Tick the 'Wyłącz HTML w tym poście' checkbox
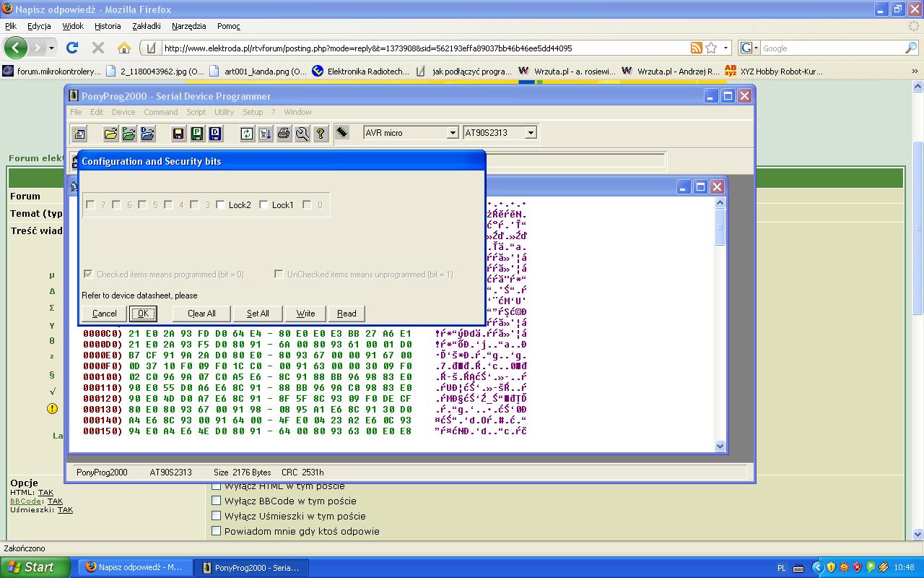Viewport: 924px width, 578px height. coord(216,486)
